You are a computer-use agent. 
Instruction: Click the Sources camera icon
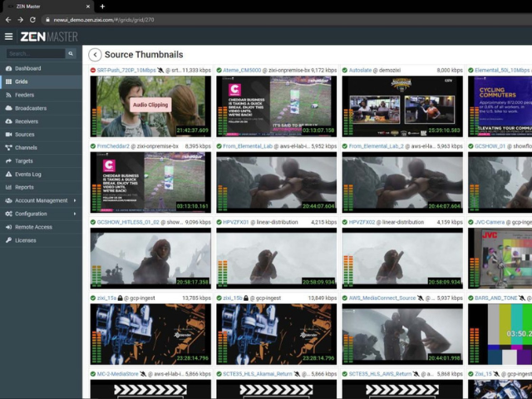9,135
